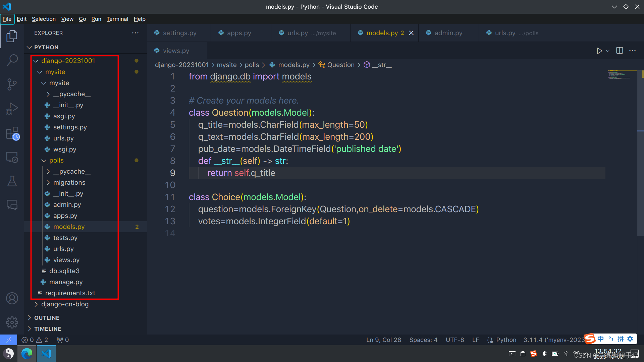This screenshot has height=362, width=644.
Task: Open the File menu
Action: pyautogui.click(x=7, y=19)
